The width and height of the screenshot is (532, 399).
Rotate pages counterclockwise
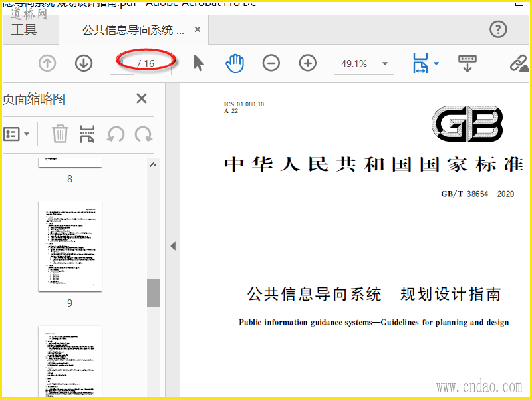point(116,134)
